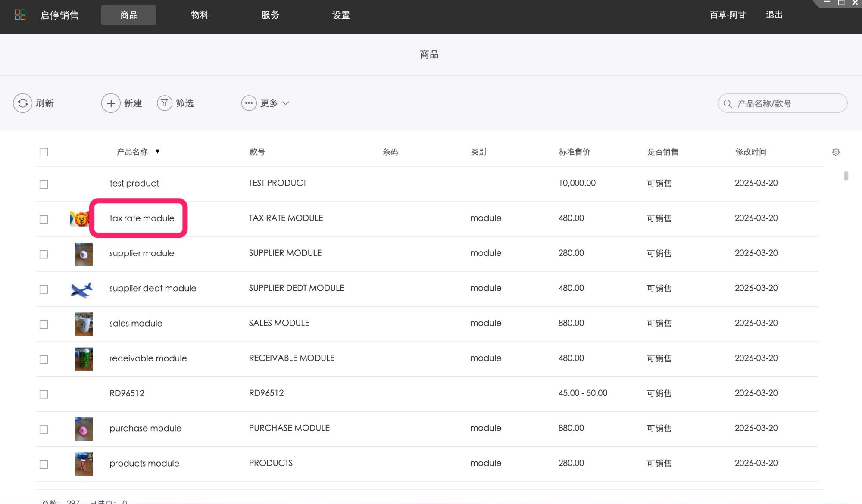Click the 更多 button label
Image resolution: width=862 pixels, height=504 pixels.
click(x=269, y=103)
